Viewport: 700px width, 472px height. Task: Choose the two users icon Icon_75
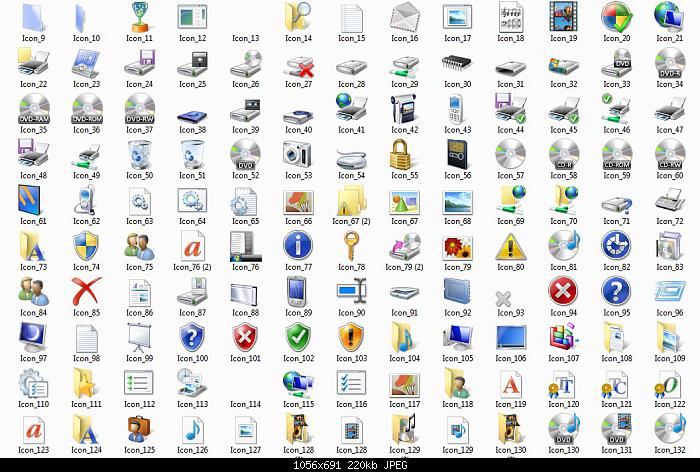140,246
